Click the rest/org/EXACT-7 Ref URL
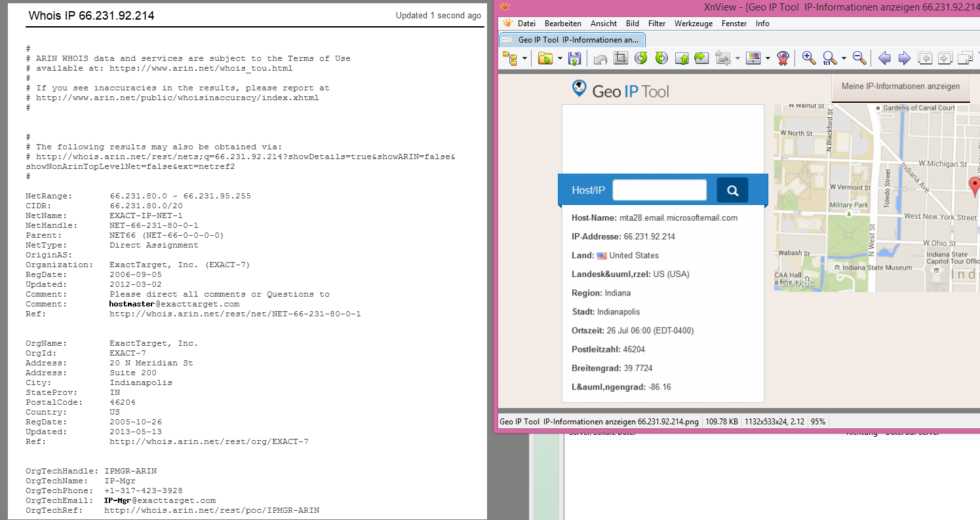The height and width of the screenshot is (520, 980). pos(209,441)
